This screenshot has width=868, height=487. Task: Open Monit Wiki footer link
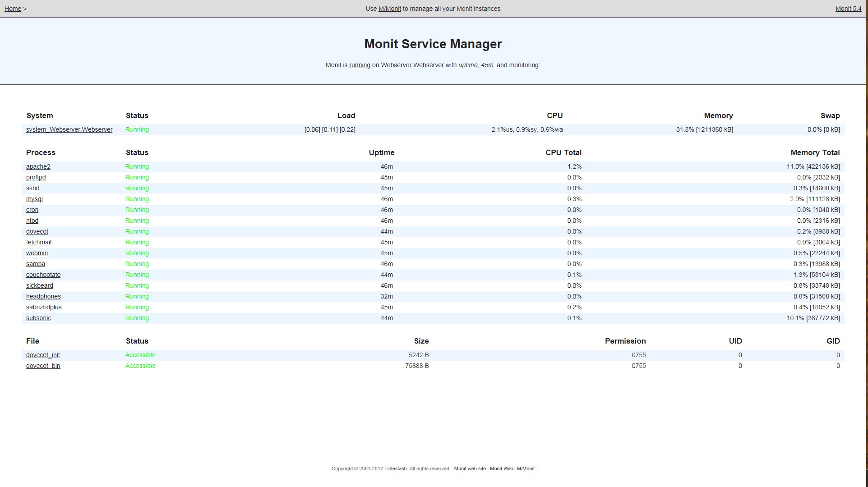(x=501, y=469)
